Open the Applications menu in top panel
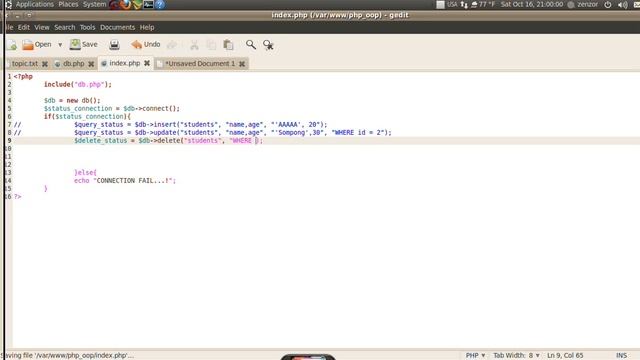The image size is (640, 360). [x=35, y=4]
